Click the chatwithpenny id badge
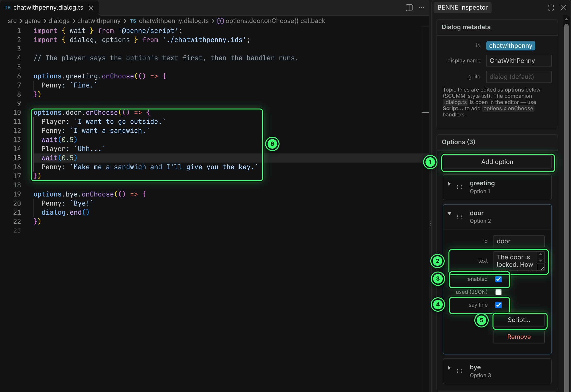The height and width of the screenshot is (392, 571). pyautogui.click(x=510, y=46)
